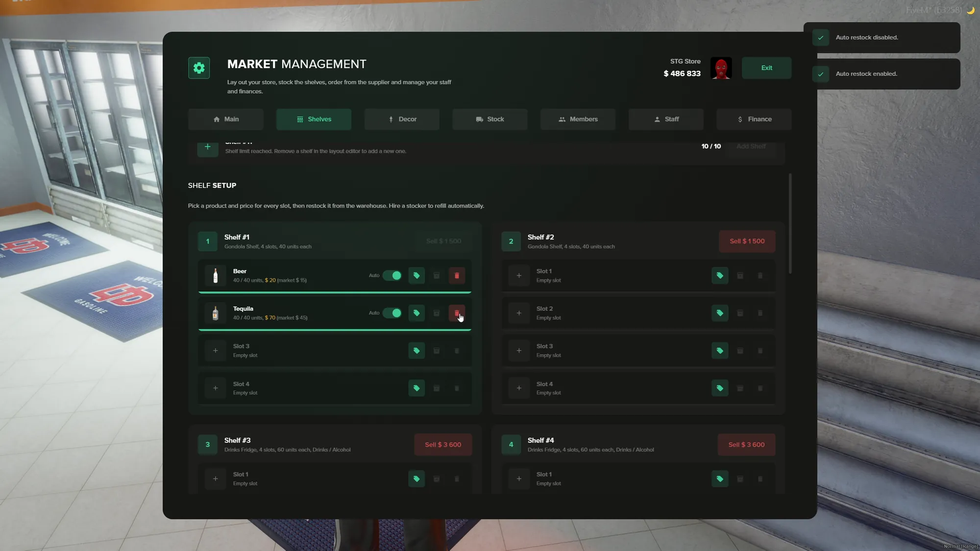The image size is (980, 551).
Task: Add product to Shelf #1 Slot 3
Action: click(216, 351)
